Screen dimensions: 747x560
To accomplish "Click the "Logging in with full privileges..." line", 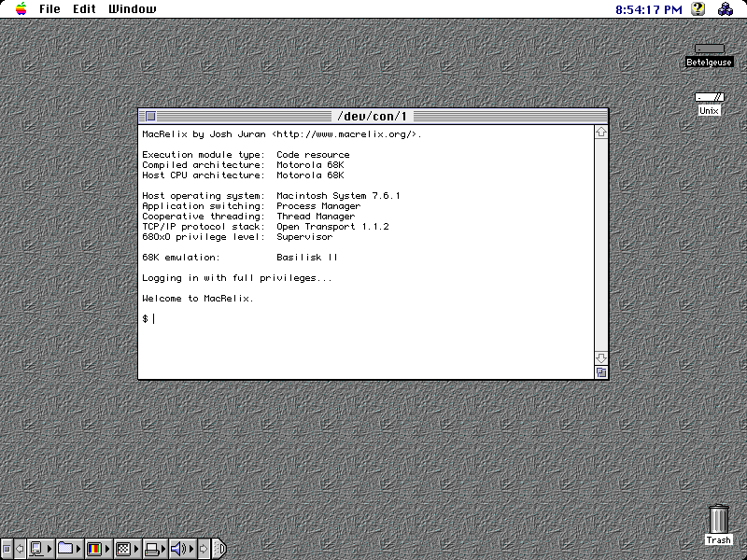I will [237, 278].
